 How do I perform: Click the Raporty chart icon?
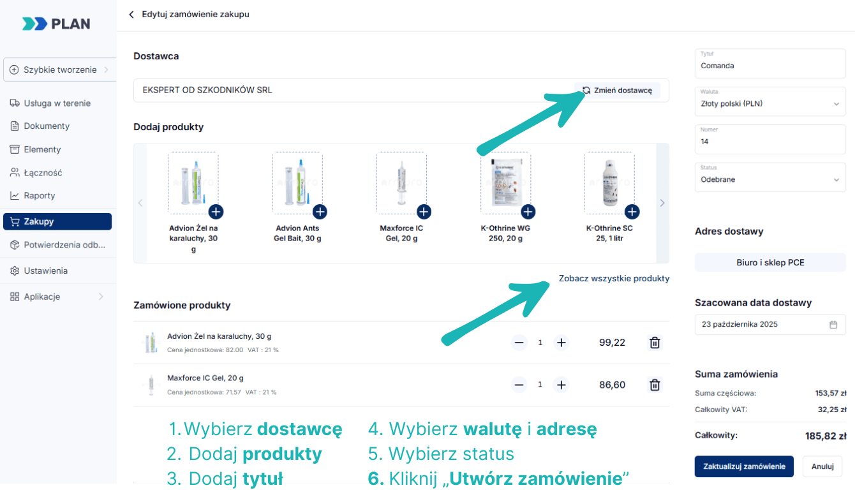[15, 195]
